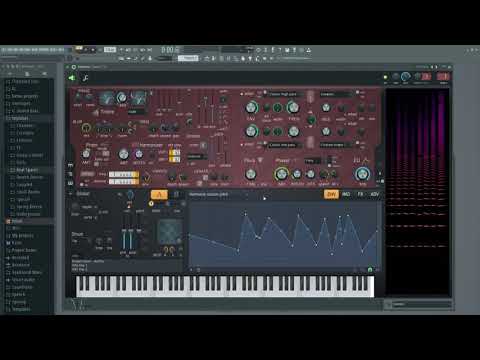Open the Harmonic prism envelope target dropdown

pos(218,195)
